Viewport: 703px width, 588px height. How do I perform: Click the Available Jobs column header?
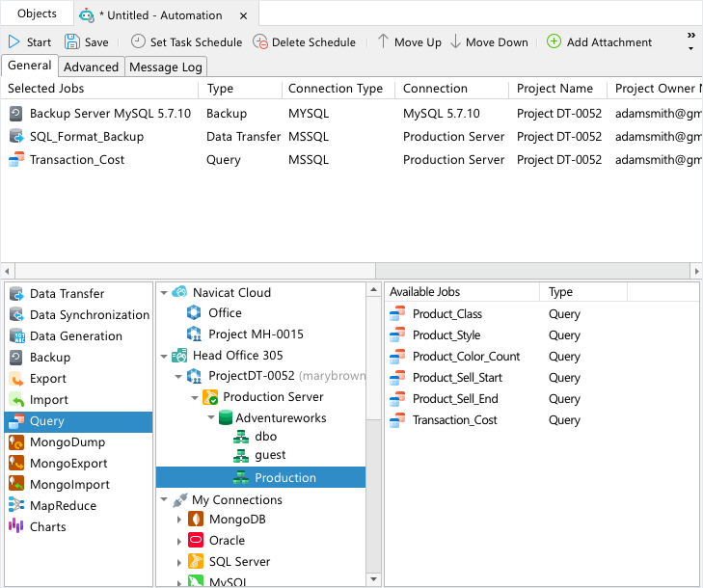462,292
